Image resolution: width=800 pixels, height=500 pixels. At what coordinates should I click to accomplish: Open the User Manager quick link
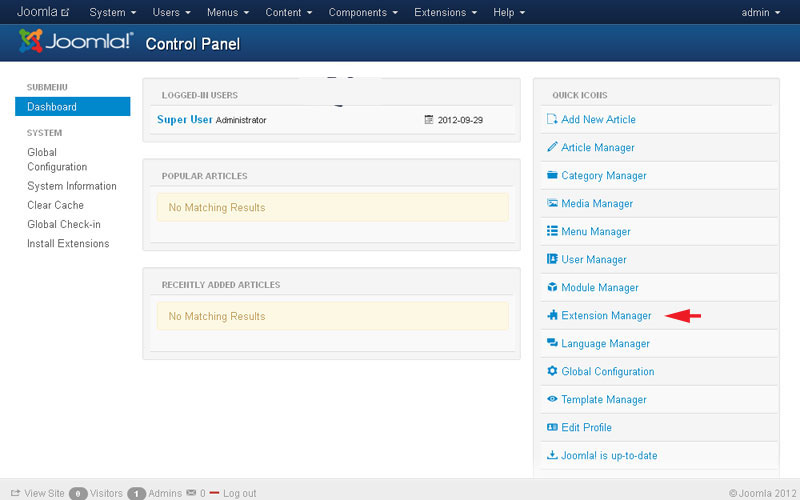594,259
